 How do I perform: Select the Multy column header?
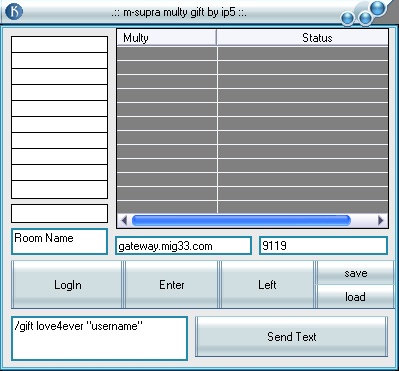pyautogui.click(x=167, y=38)
